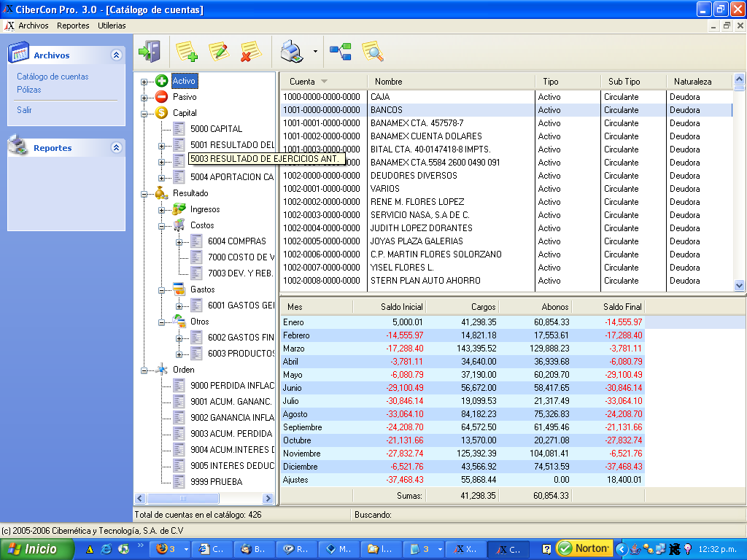Expand the Ingresos tree node
Viewport: 747px width, 560px height.
[161, 211]
